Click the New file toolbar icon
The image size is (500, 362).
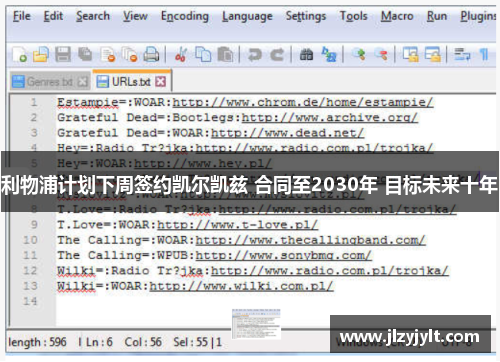coord(20,54)
